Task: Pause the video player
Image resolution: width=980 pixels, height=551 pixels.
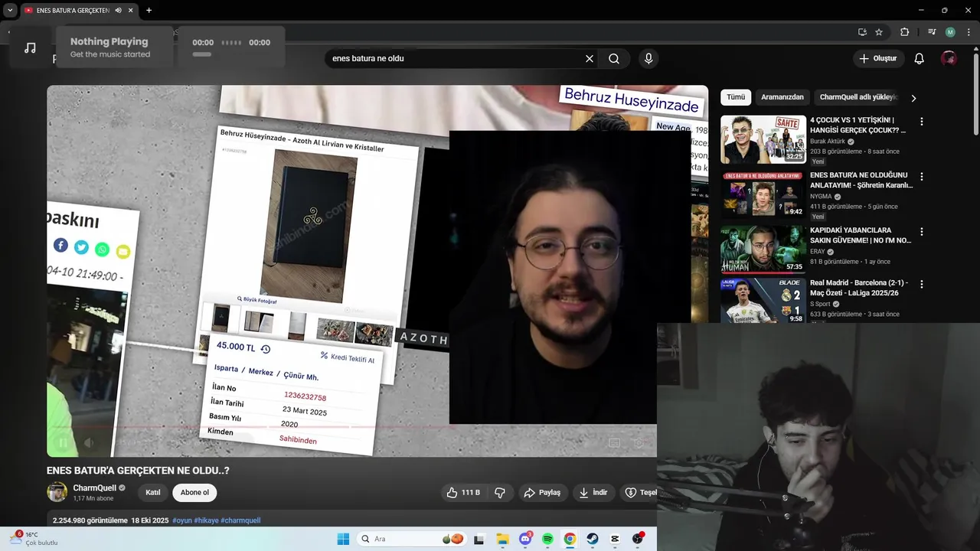Action: [x=64, y=442]
